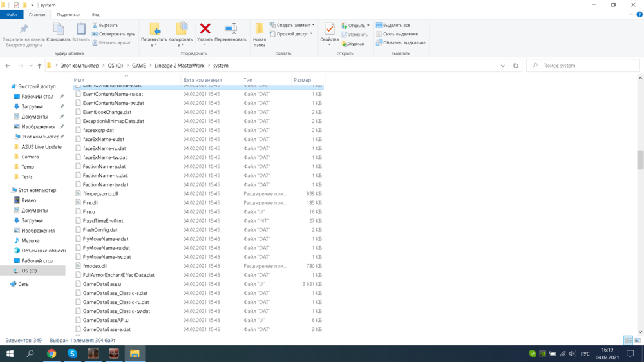This screenshot has height=362, width=644.
Task: Click Copy path (Скопировать путь)
Action: tap(113, 34)
